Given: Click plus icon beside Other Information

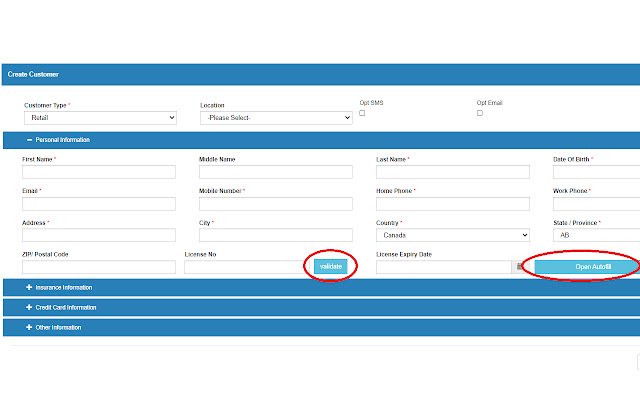Looking at the screenshot, I should pos(29,327).
